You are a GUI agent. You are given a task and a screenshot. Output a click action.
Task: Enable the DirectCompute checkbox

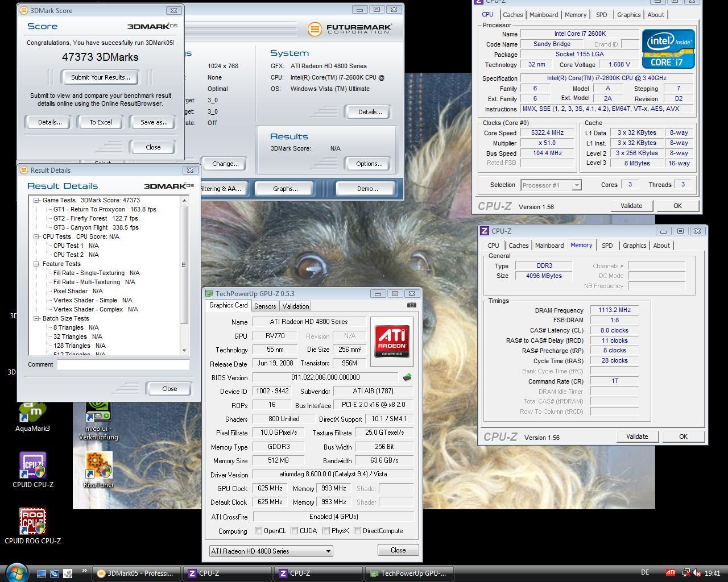pyautogui.click(x=357, y=531)
